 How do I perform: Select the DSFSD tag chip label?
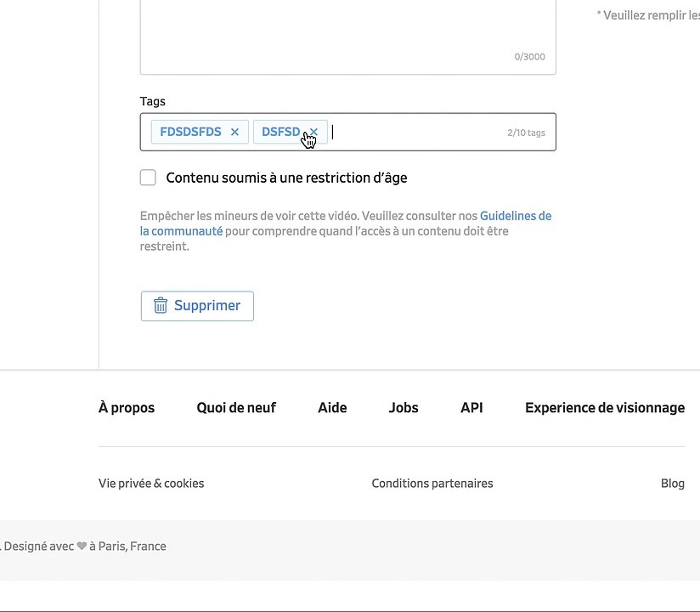coord(281,132)
